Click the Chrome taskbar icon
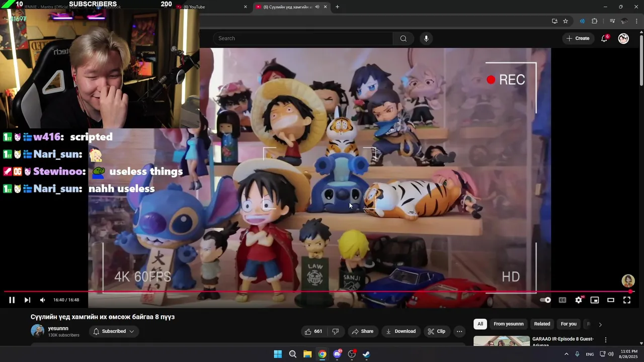 click(x=322, y=354)
